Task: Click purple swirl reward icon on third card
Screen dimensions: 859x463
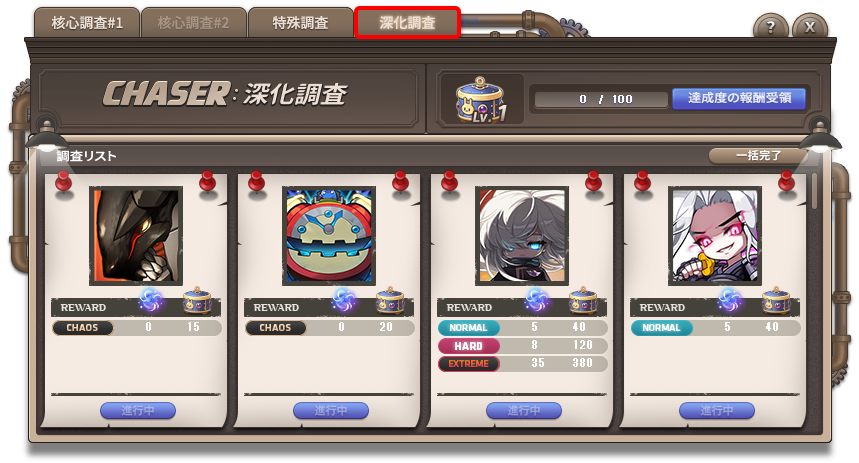Action: pos(536,300)
